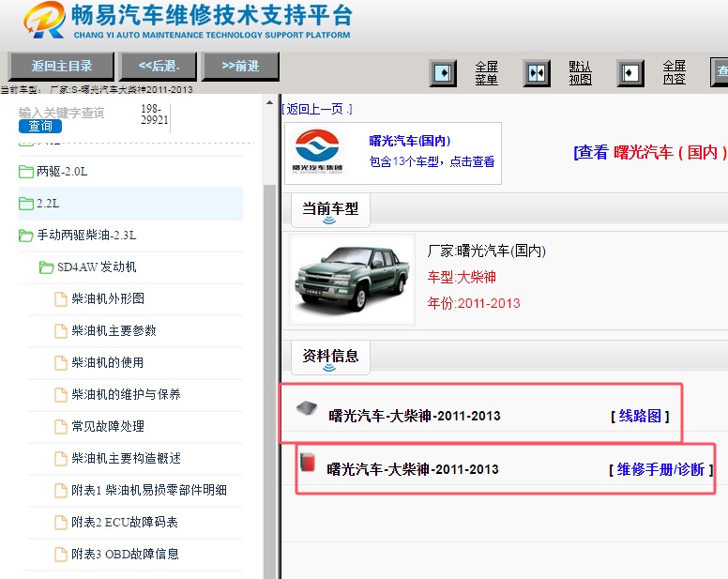Screen dimensions: 728x579
Task: Click the page icon beside 柴油机主要构造概述
Action: coord(61,458)
